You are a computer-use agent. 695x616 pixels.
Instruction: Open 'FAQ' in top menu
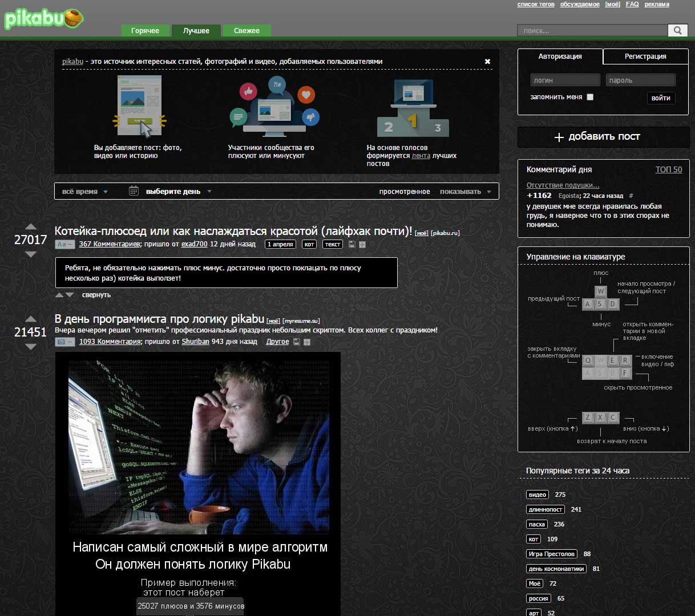pos(632,5)
